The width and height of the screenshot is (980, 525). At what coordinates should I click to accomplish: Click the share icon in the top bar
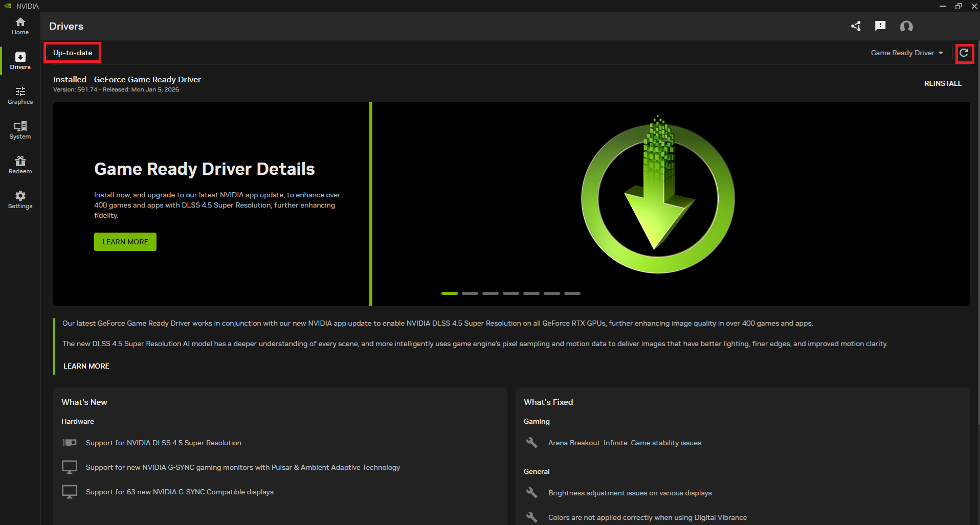tap(856, 26)
